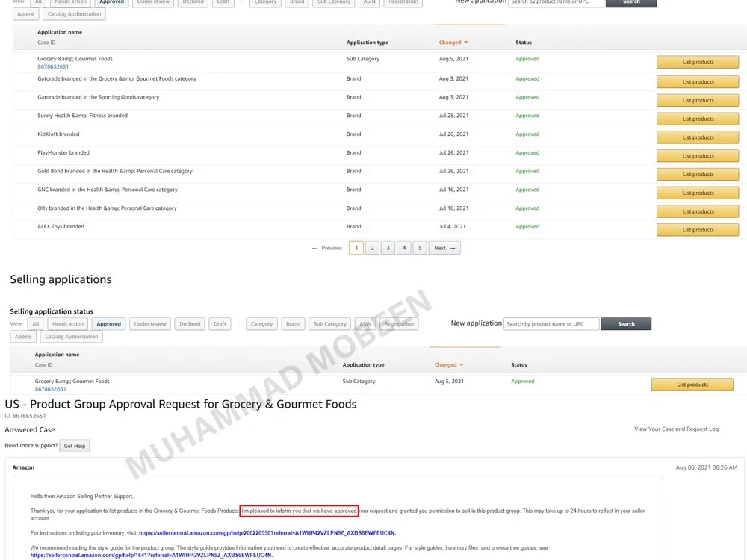This screenshot has width=747, height=560.
Task: Click 'Aug 05, 2021 08:26 AM' timestamp
Action: tap(706, 467)
